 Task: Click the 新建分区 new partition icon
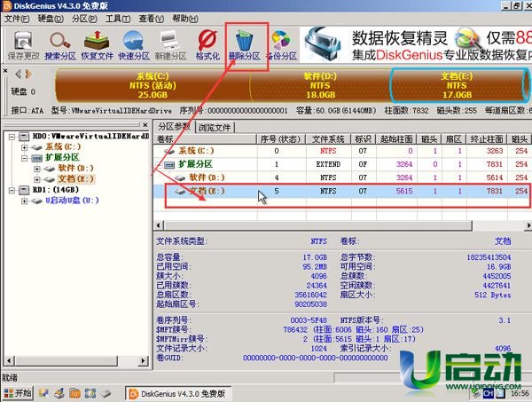point(170,45)
